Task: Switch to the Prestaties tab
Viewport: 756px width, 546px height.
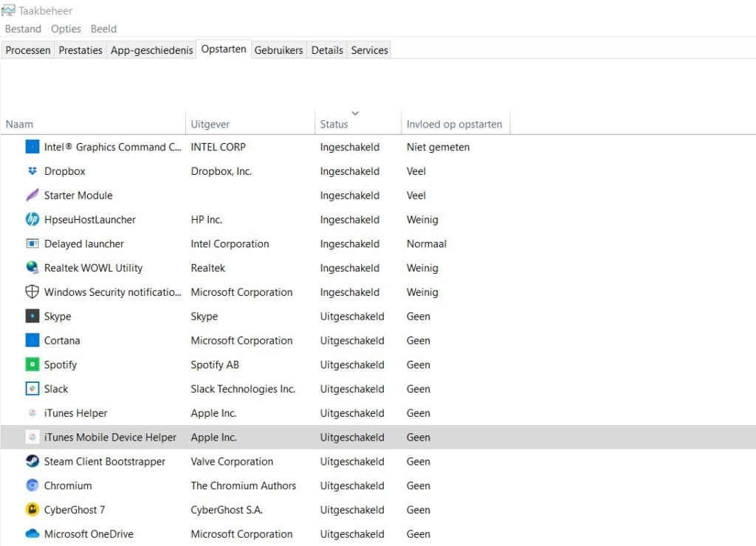Action: (x=80, y=50)
